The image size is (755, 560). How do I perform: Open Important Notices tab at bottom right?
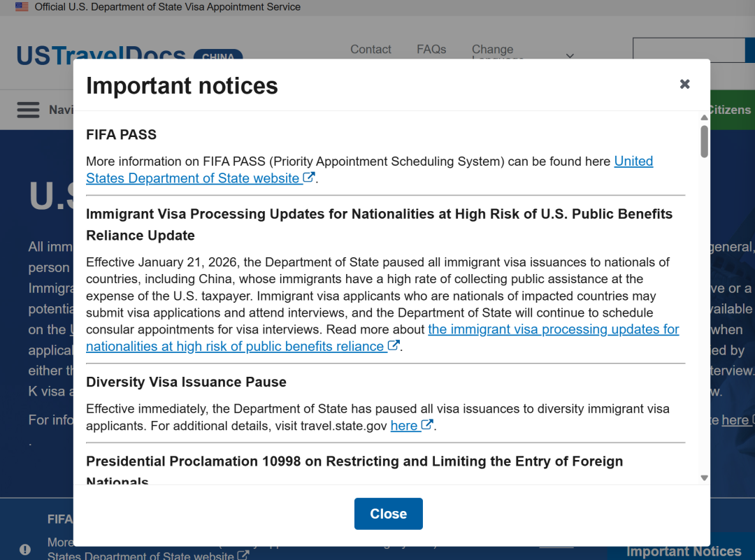pyautogui.click(x=683, y=551)
